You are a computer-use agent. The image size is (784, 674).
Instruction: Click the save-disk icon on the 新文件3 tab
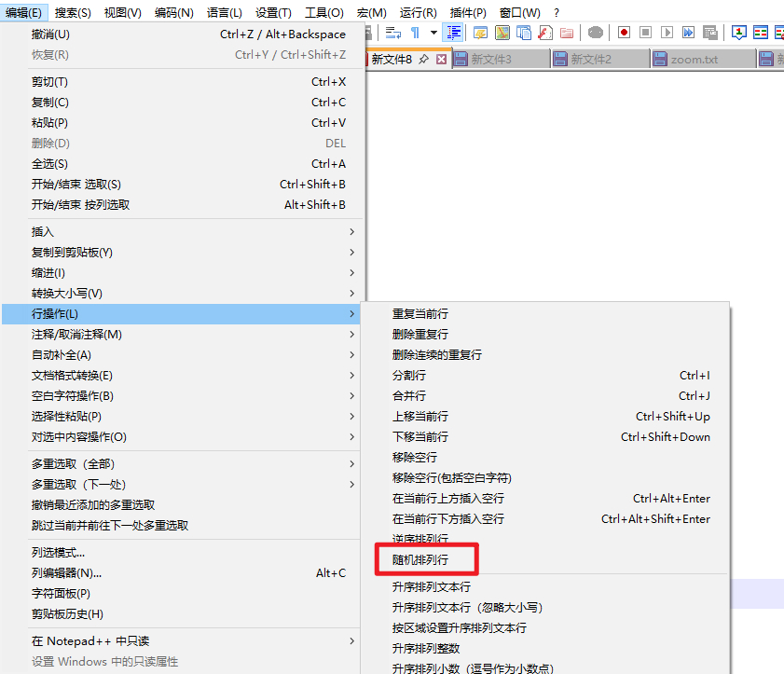click(x=461, y=60)
